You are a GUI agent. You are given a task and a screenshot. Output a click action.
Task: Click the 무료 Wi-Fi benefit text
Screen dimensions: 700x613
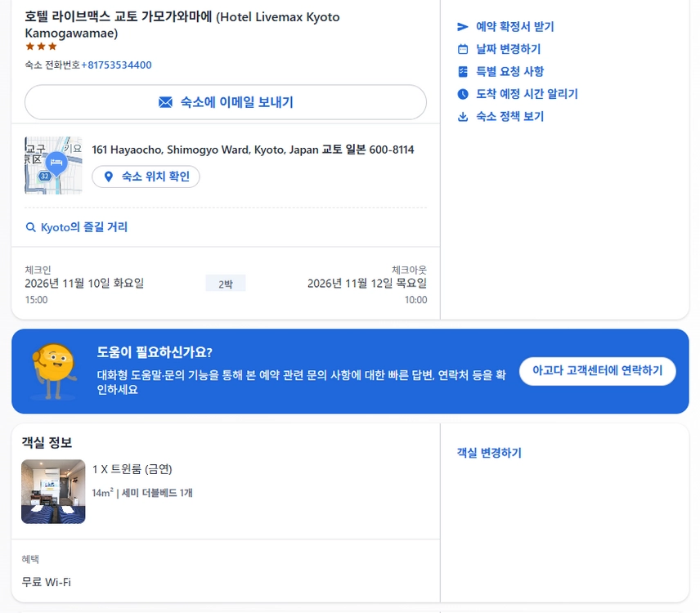coord(47,582)
